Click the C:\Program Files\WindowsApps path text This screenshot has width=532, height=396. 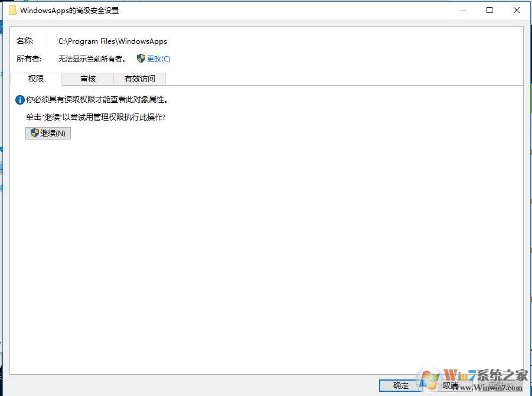[x=113, y=41]
